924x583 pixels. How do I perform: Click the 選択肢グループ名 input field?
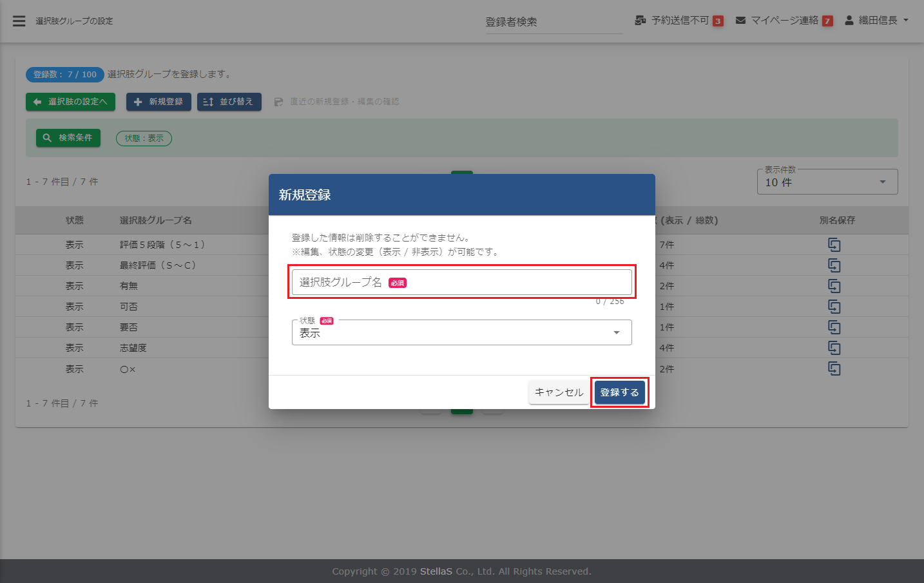point(461,282)
